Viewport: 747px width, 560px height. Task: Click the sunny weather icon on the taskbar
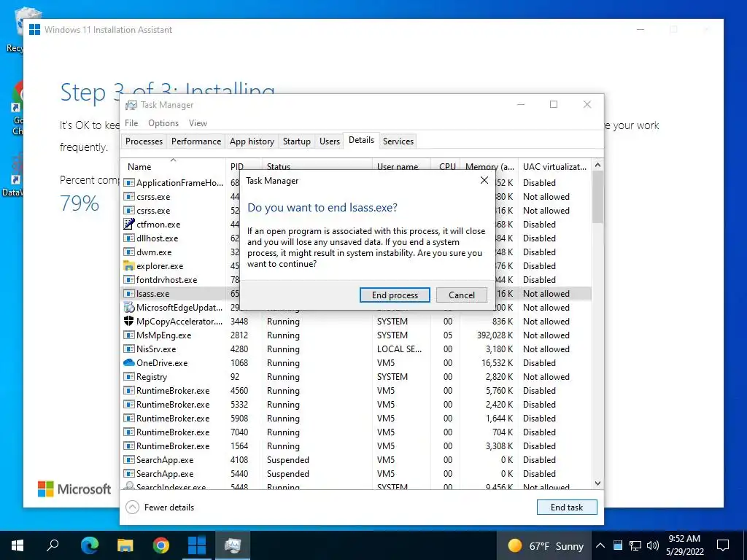(x=514, y=545)
